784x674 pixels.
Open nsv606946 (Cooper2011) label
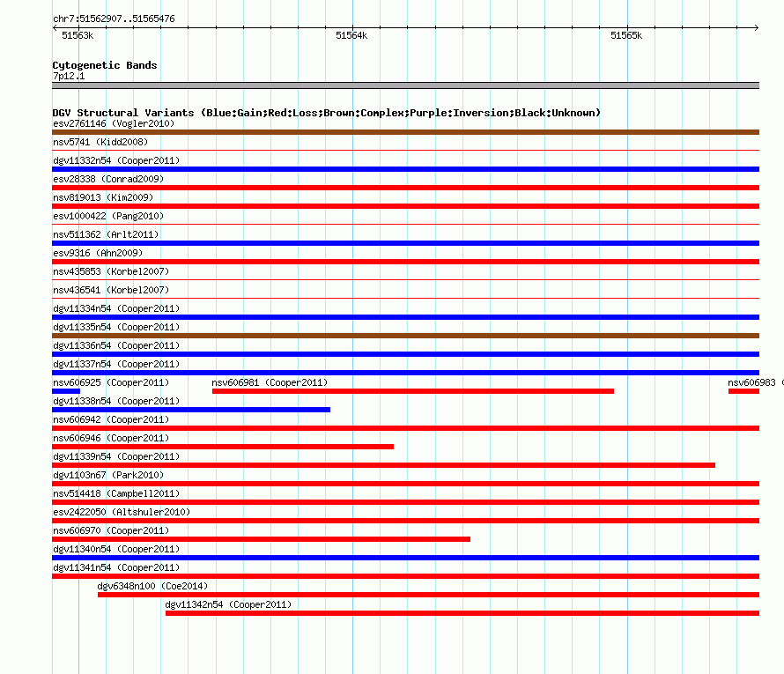(x=111, y=438)
